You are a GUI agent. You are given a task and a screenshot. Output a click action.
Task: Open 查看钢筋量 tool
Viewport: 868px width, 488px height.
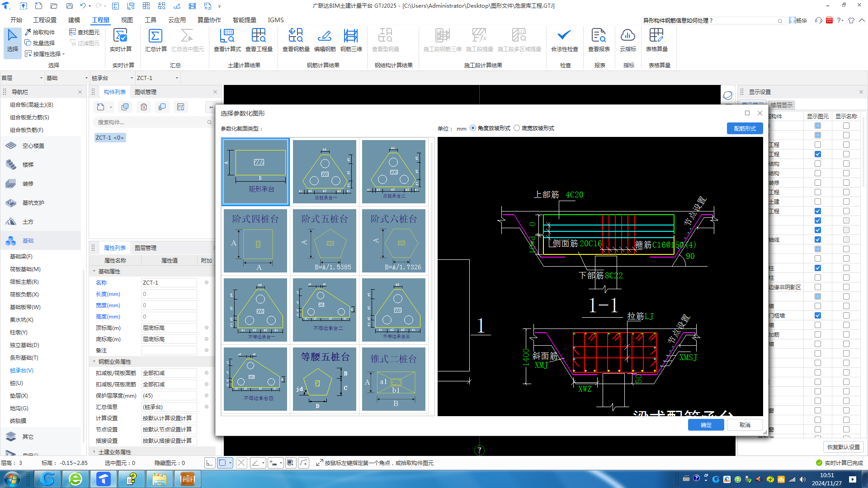(296, 40)
